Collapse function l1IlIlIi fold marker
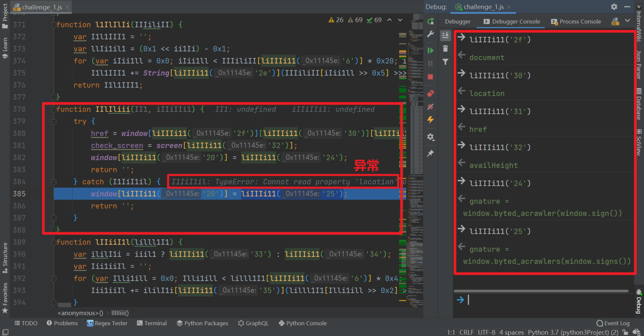 [x=54, y=25]
